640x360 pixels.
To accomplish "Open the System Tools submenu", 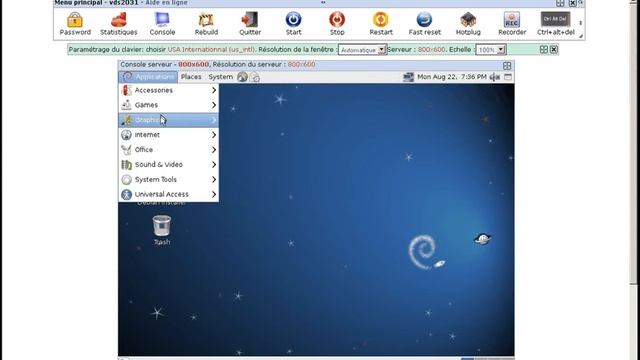I will (x=169, y=180).
